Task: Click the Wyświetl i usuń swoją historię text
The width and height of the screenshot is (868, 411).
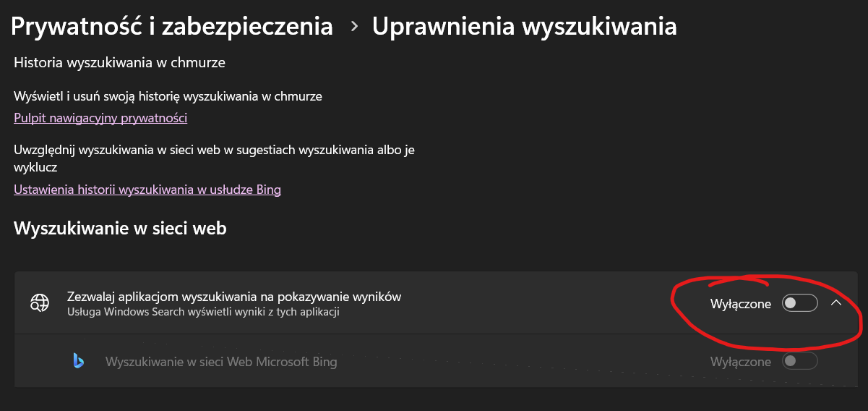Action: point(168,96)
